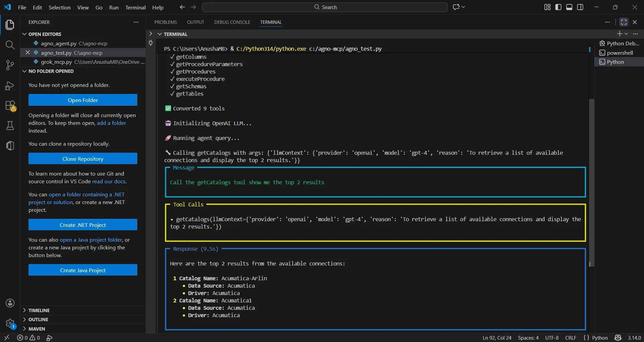Open the Run and Debug view
The image size is (644, 342).
pos(10,86)
